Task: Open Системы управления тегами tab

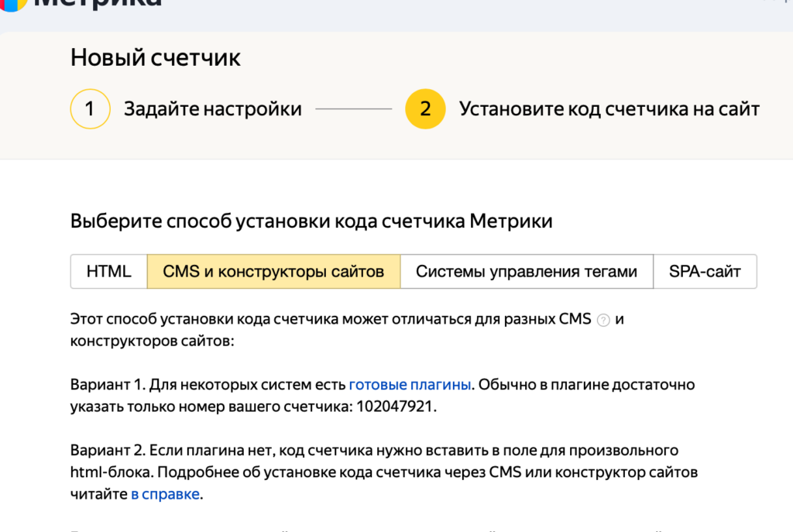Action: [x=527, y=272]
